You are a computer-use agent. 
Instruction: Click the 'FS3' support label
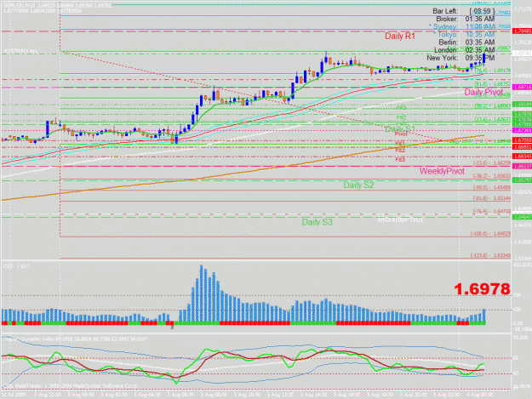coord(400,159)
